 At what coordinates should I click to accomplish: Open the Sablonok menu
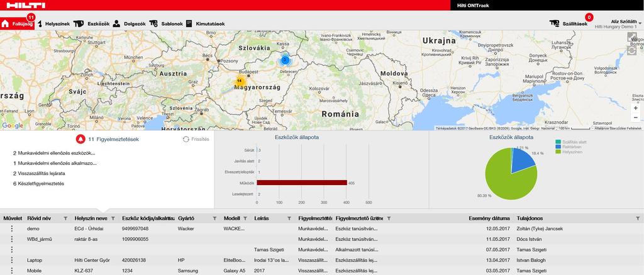(172, 24)
